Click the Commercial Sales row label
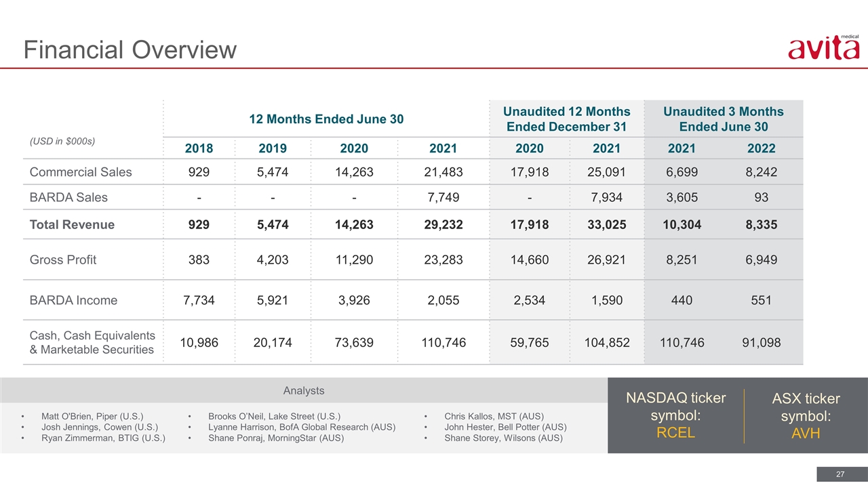The image size is (868, 488). tap(81, 172)
